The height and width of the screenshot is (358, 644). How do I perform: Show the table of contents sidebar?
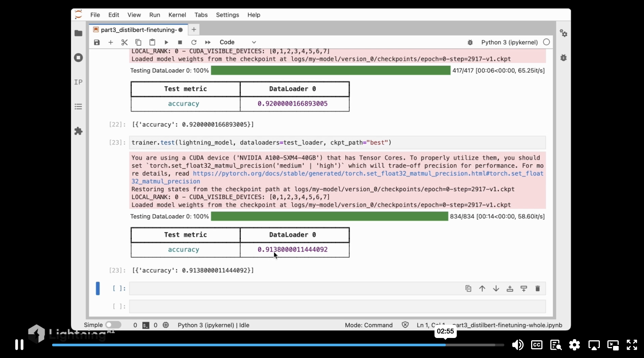(x=79, y=106)
